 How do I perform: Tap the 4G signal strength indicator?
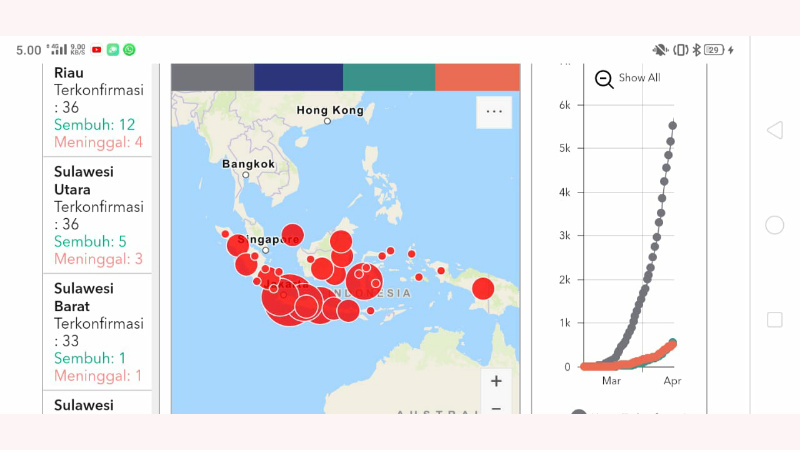click(57, 49)
